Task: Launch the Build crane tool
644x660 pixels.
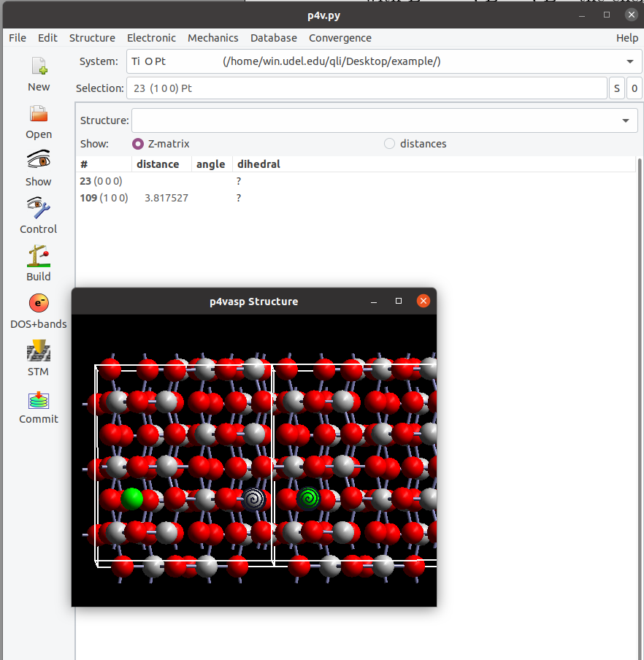Action: (x=39, y=256)
